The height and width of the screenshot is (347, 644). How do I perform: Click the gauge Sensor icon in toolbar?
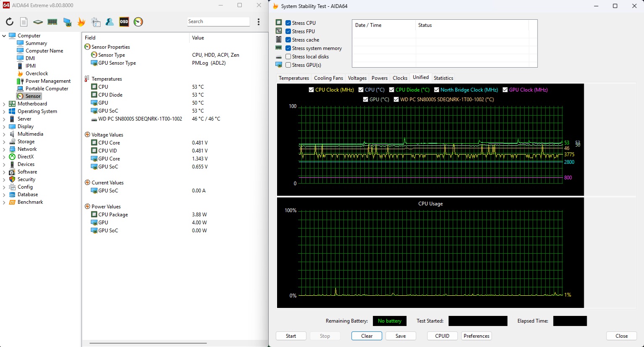138,22
